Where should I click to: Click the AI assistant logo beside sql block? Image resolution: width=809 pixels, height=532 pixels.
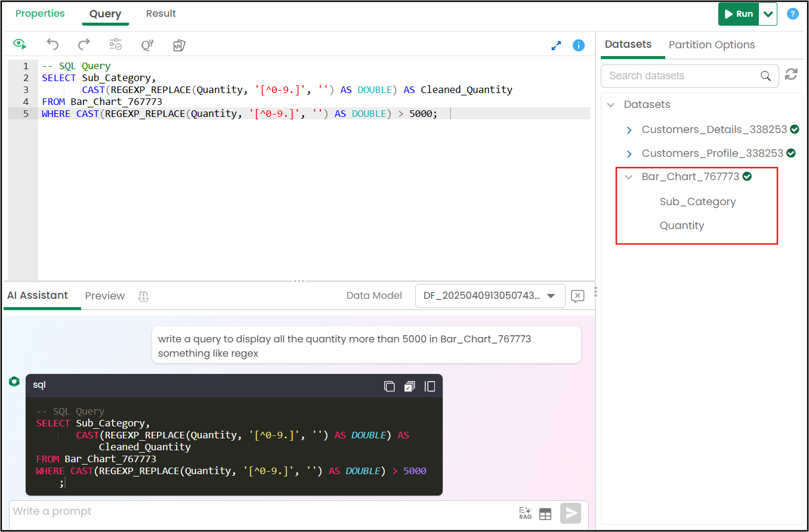14,382
